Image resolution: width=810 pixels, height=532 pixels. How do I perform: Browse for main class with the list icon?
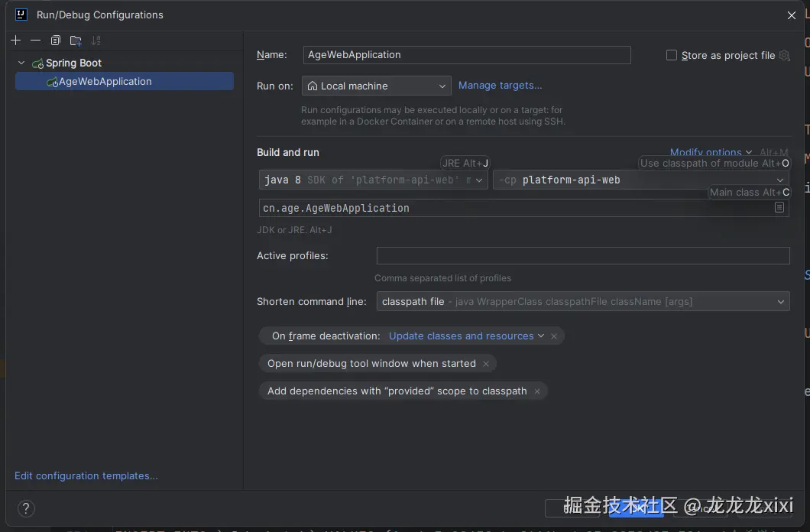pyautogui.click(x=779, y=207)
